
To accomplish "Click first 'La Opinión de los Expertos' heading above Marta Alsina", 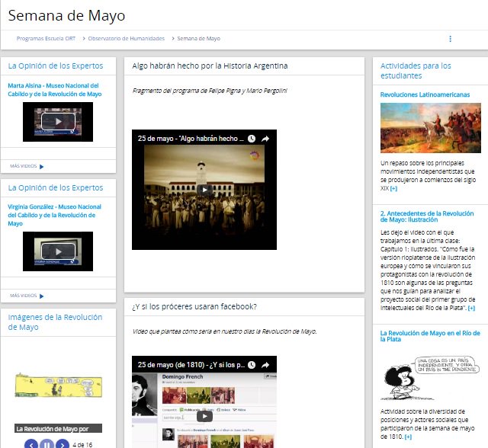I will click(56, 66).
